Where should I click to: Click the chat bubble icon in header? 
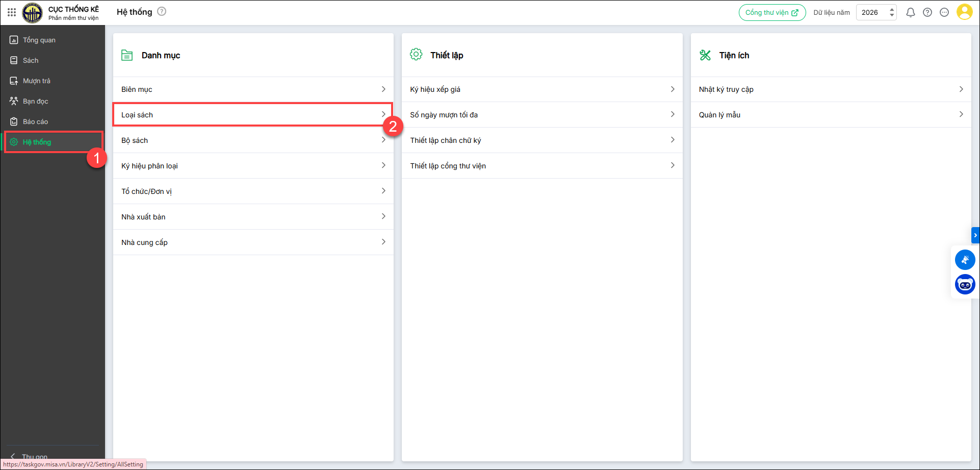tap(944, 13)
